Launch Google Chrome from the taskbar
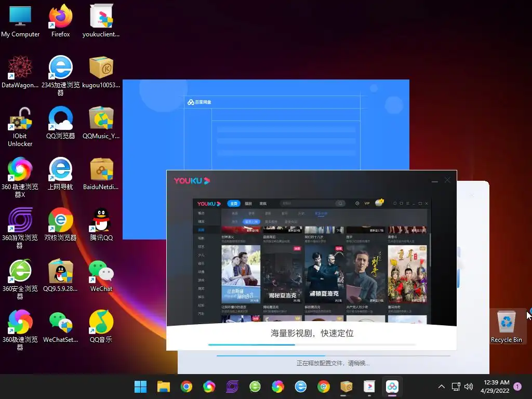The height and width of the screenshot is (399, 532). click(x=187, y=387)
